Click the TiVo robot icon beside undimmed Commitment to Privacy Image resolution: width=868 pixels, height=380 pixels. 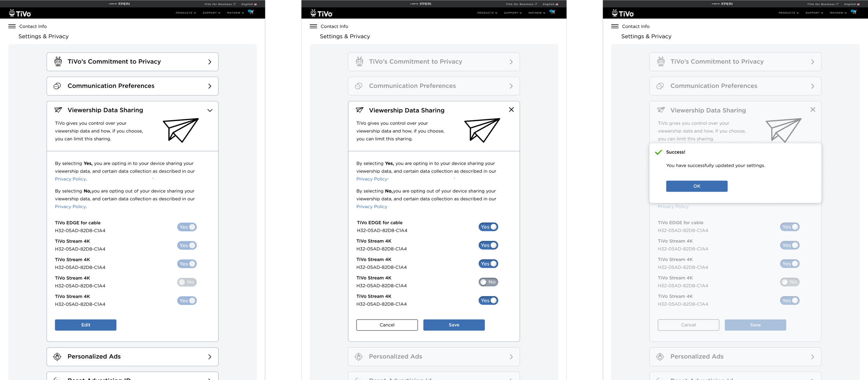(x=58, y=61)
